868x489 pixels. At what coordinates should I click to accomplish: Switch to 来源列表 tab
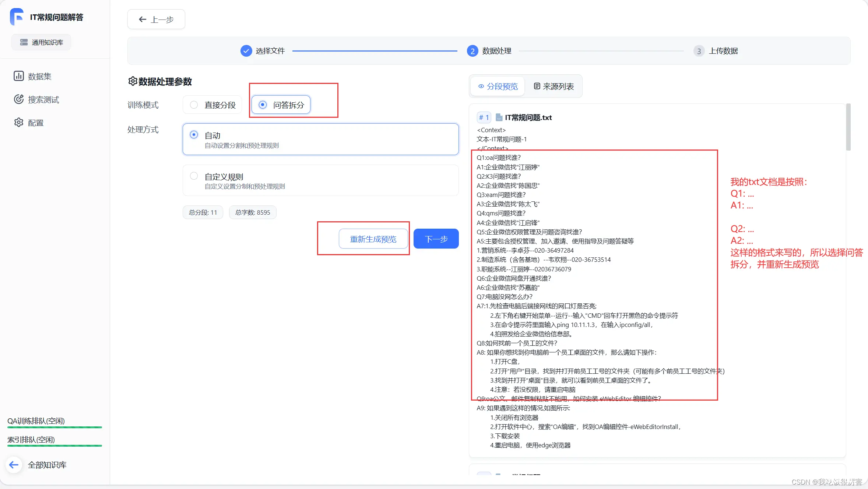tap(554, 86)
